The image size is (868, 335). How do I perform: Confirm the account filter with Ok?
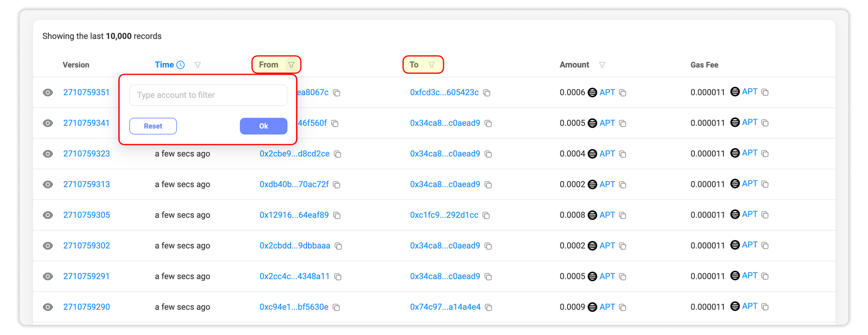coord(263,126)
